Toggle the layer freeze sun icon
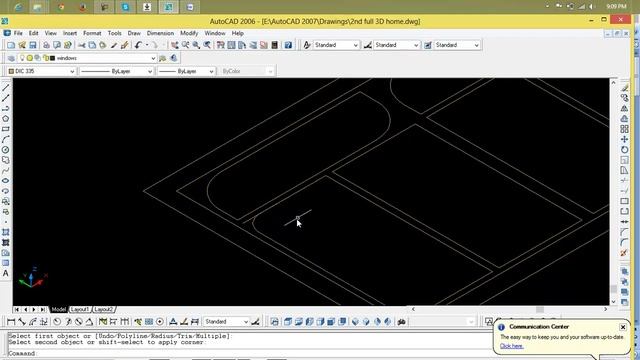Screen dimensions: 640x360 pyautogui.click(x=30, y=58)
